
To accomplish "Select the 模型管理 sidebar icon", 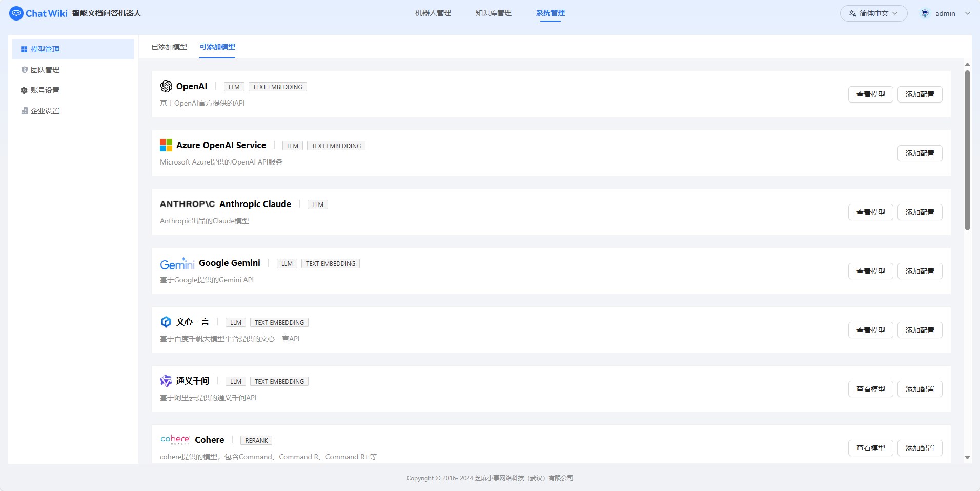I will tap(24, 49).
